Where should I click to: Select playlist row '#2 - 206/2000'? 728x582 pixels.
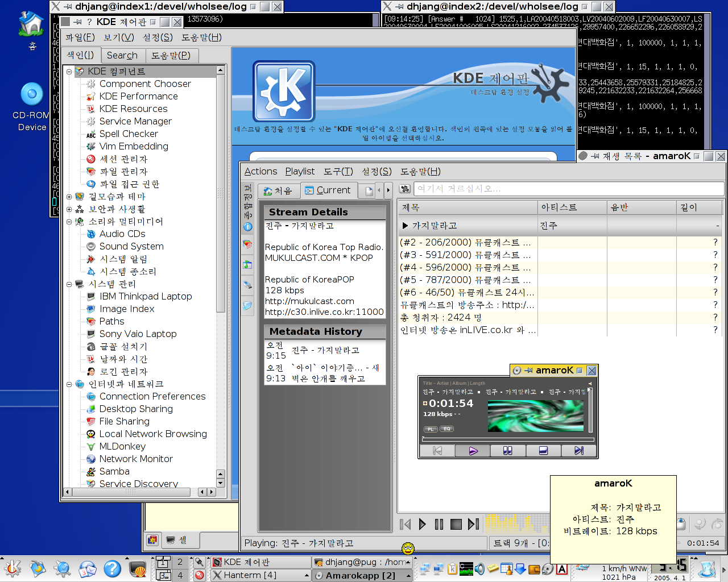click(x=560, y=242)
